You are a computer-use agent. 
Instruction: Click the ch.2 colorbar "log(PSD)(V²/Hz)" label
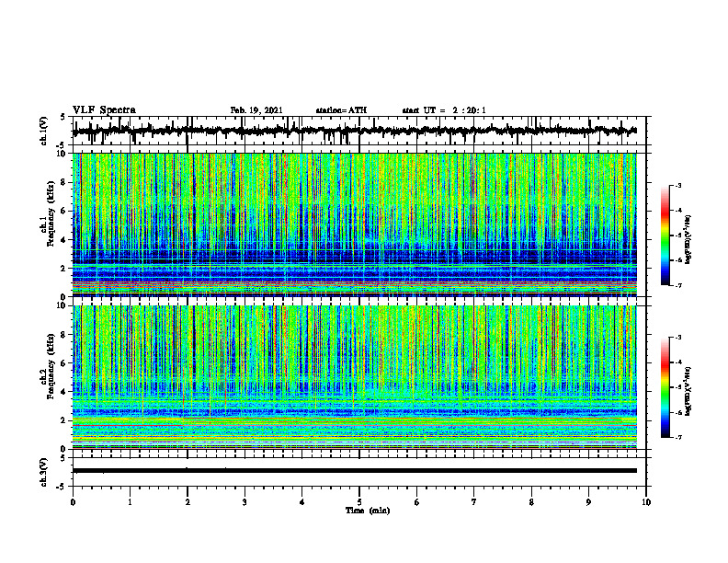[688, 392]
